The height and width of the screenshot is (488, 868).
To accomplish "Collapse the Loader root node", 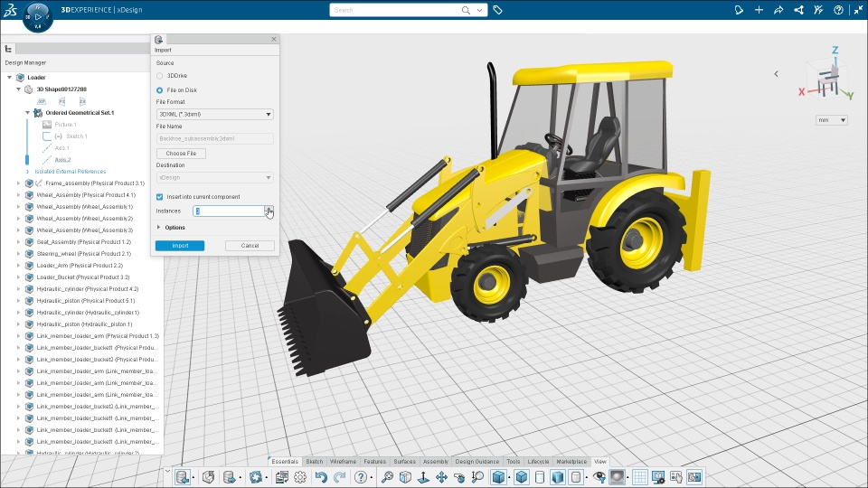I will point(9,78).
